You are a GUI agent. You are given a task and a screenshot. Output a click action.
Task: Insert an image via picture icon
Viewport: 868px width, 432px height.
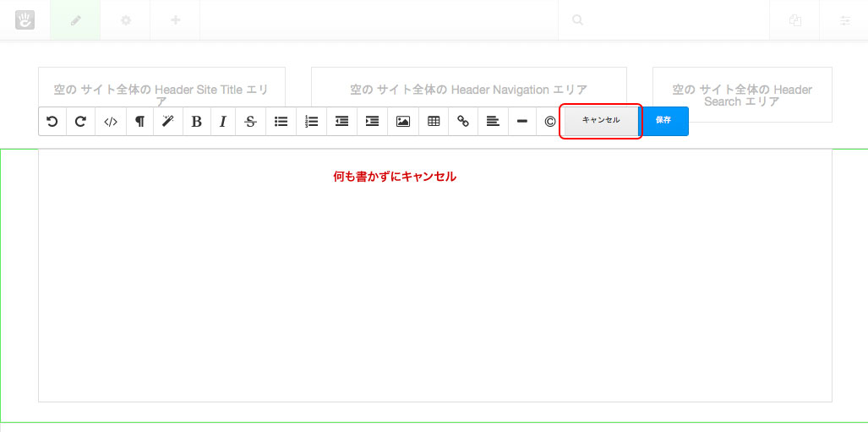403,121
